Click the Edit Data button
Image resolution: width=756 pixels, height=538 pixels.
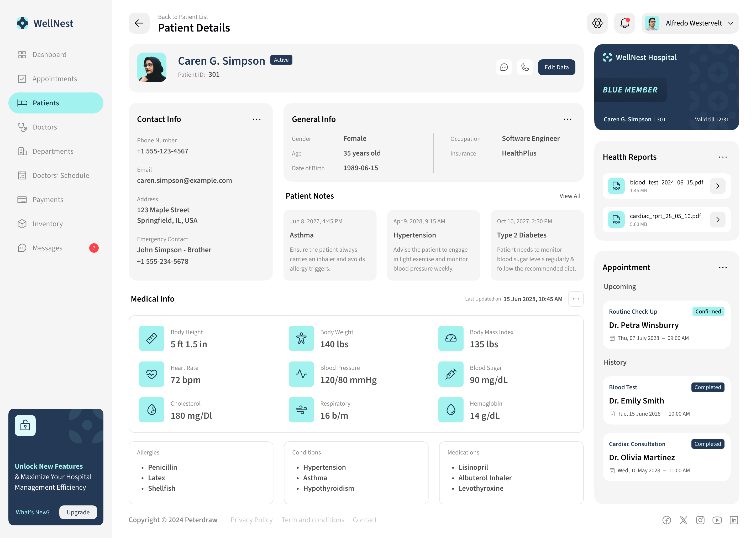[556, 67]
